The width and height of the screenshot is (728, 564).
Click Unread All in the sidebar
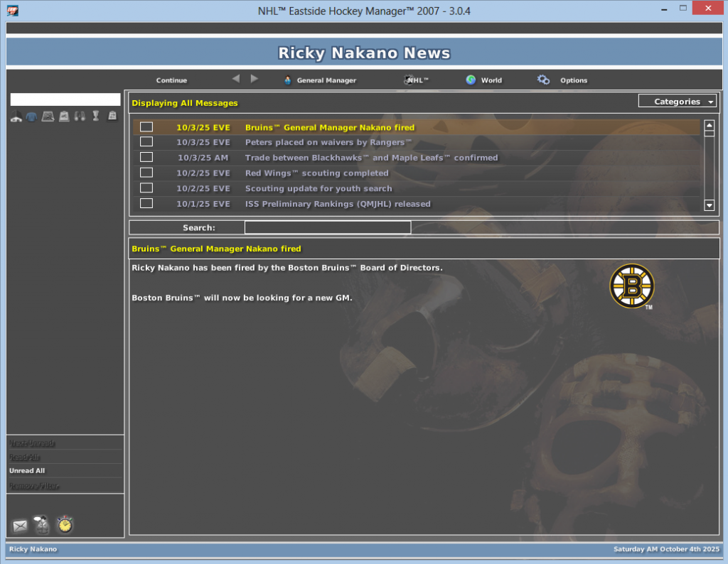tap(27, 471)
